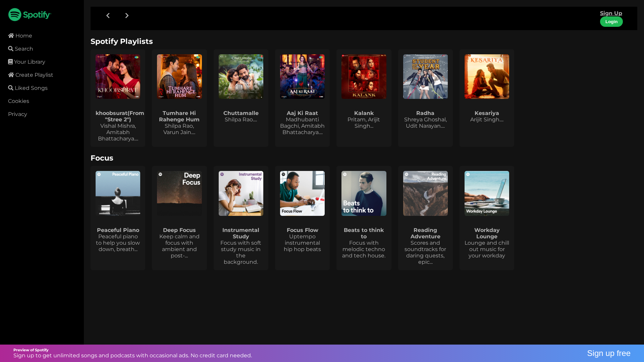Click the 'Peaceful Piano' title text
This screenshot has height=362, width=644.
click(118, 230)
